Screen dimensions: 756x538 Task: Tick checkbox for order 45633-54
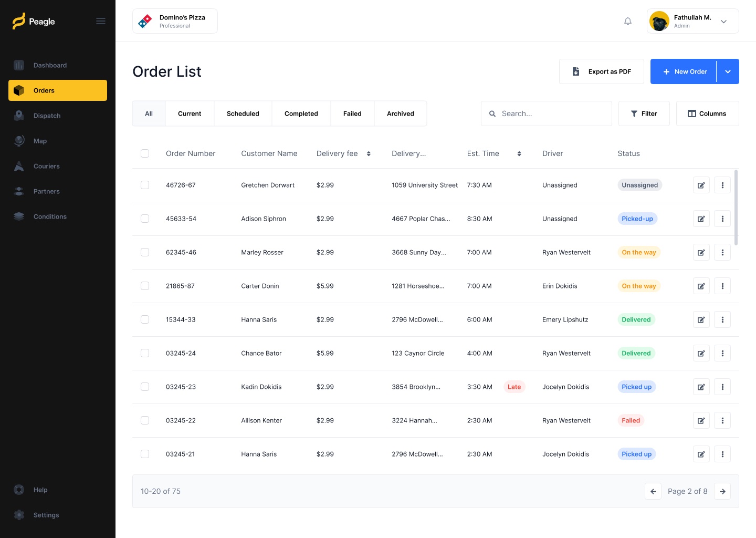(145, 219)
